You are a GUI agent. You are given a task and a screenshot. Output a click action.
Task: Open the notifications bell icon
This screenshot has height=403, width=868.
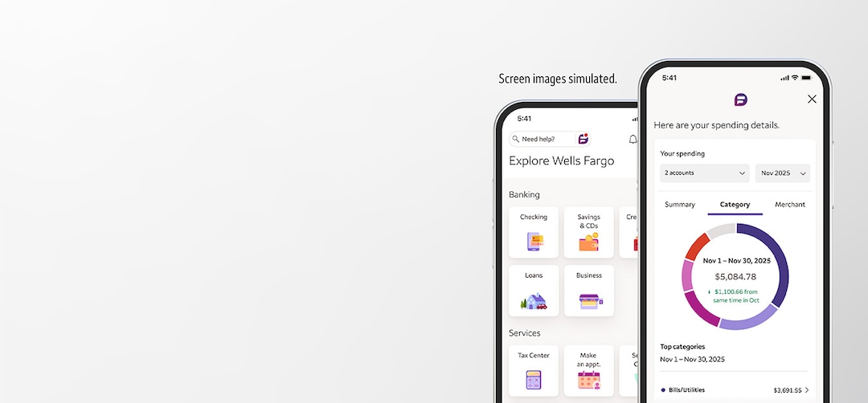pos(633,139)
